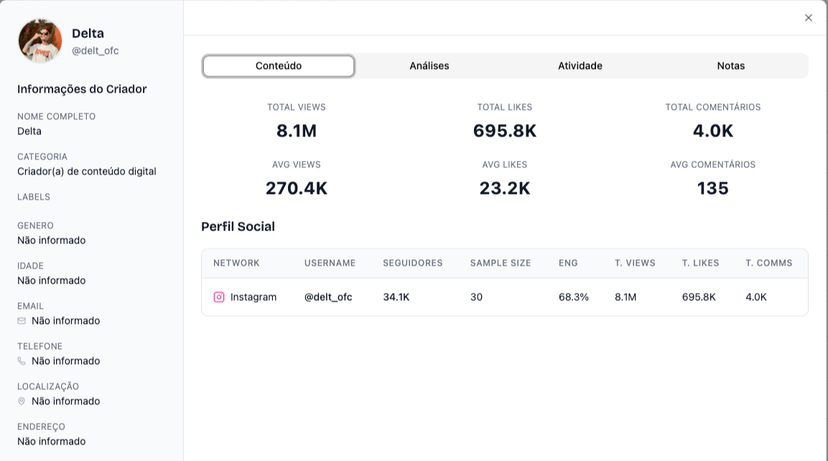The width and height of the screenshot is (828, 461).
Task: Click the Sample Size column header
Action: (x=500, y=263)
